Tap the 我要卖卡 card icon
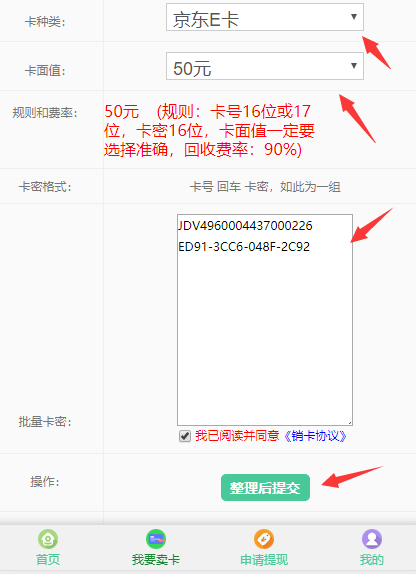The height and width of the screenshot is (574, 416). tap(156, 539)
